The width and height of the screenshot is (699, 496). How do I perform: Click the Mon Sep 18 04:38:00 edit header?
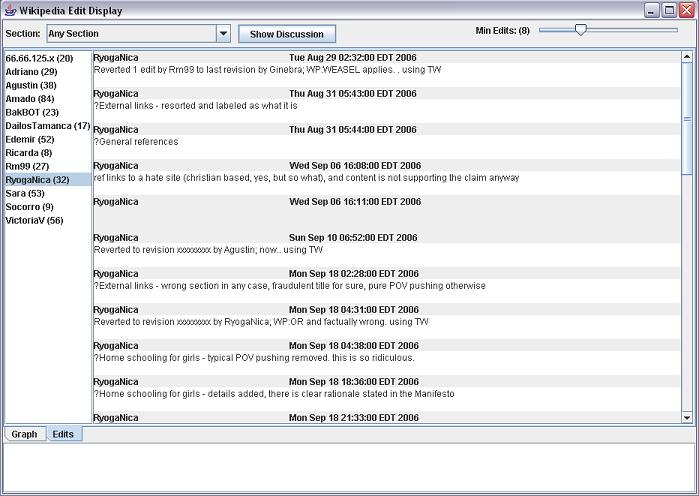(x=387, y=346)
